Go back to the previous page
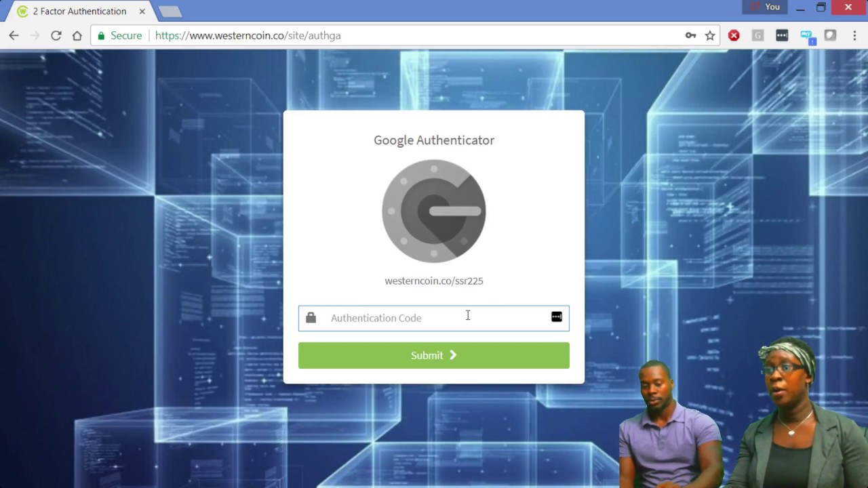The height and width of the screenshot is (488, 868). pyautogui.click(x=14, y=35)
